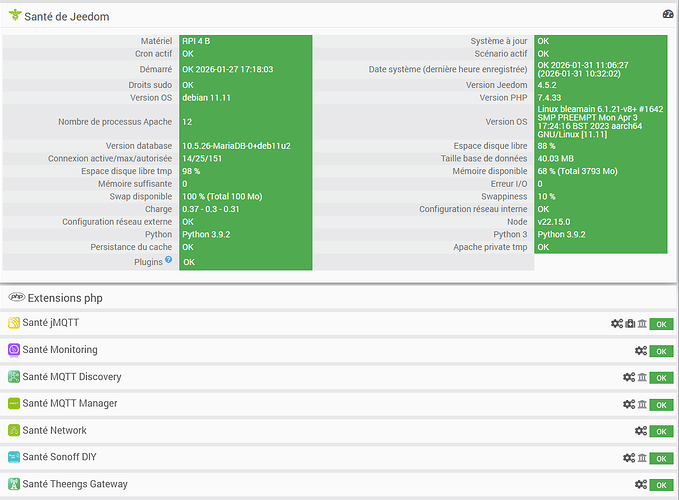Image resolution: width=679 pixels, height=500 pixels.
Task: Open Monitoring configuration gears icon
Action: pyautogui.click(x=640, y=351)
